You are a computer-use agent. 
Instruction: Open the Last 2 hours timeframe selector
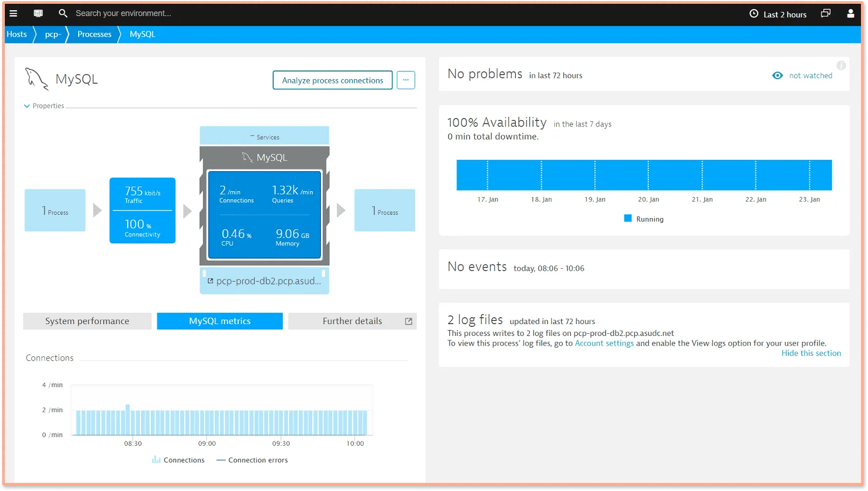pyautogui.click(x=778, y=14)
